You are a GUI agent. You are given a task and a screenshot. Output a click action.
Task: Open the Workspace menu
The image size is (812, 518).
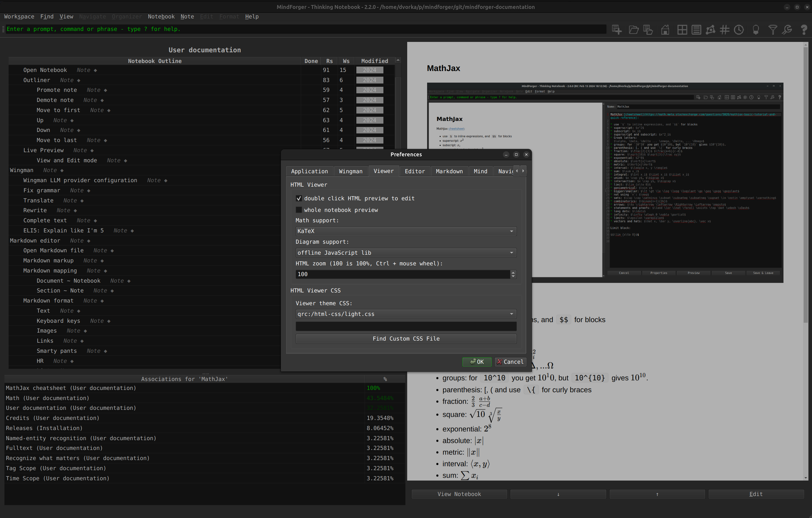(19, 17)
